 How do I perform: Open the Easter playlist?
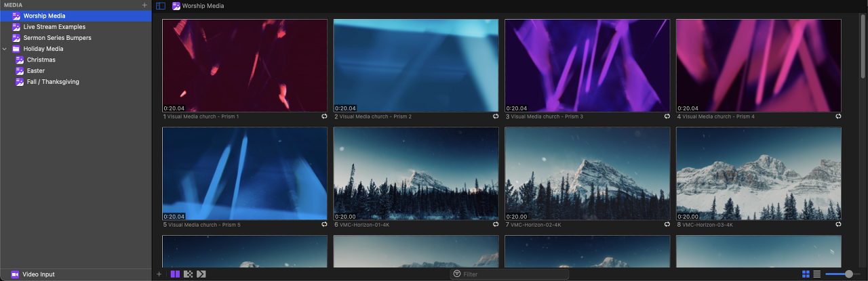[76, 70]
